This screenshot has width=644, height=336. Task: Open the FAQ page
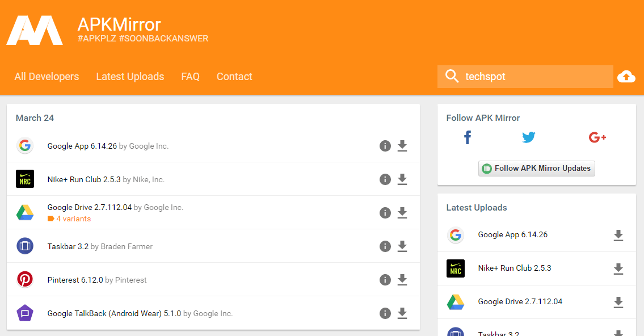[191, 77]
